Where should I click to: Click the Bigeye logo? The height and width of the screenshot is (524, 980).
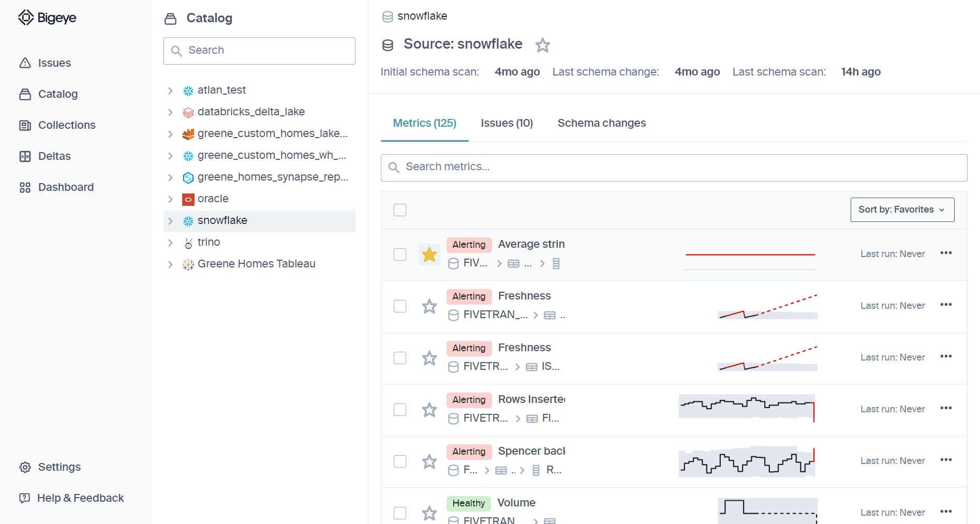tap(47, 18)
